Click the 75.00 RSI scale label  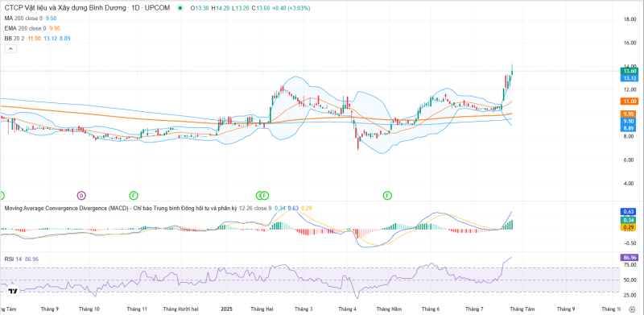[x=630, y=265]
